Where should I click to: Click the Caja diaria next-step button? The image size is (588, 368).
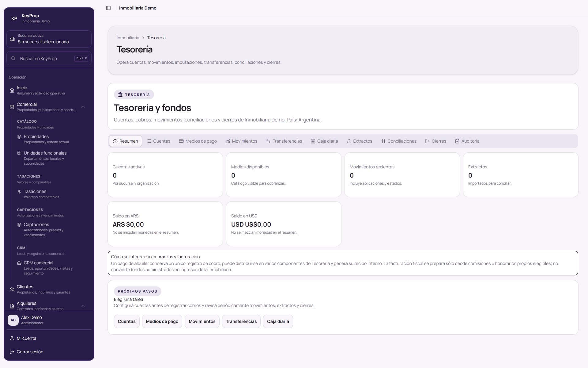coord(278,321)
